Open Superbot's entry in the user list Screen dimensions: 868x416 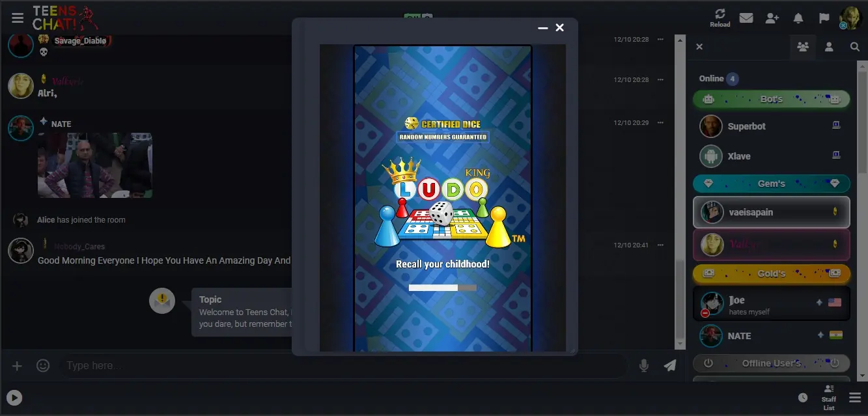coord(772,126)
